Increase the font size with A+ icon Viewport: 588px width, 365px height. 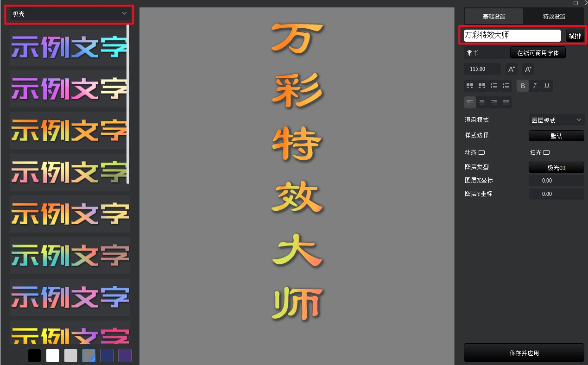pos(511,69)
